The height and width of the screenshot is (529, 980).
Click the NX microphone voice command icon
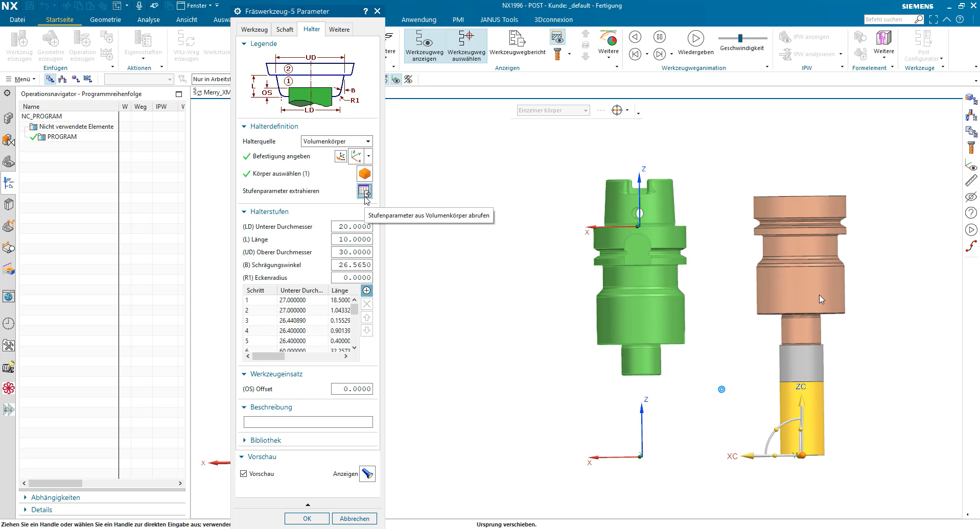139,6
